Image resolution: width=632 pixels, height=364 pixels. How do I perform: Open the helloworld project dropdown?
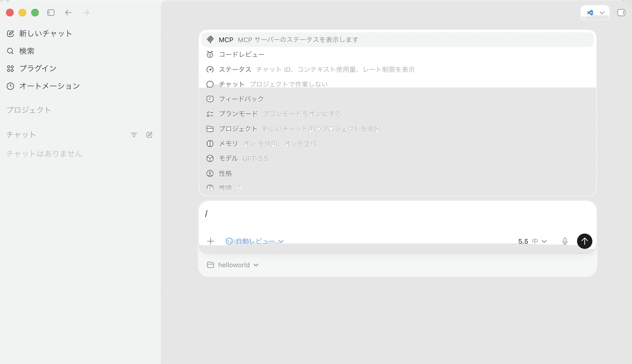tap(233, 265)
